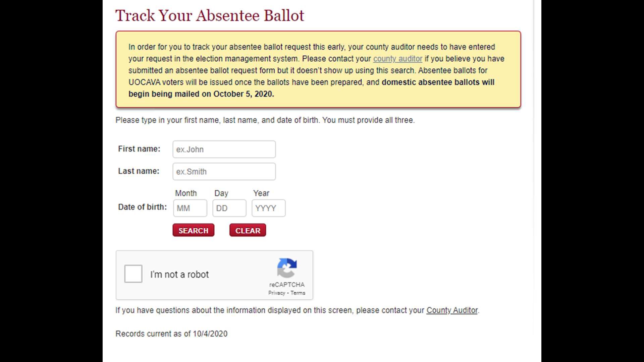
Task: Click the "Track Your Absentee Ballot" heading
Action: pos(210,15)
